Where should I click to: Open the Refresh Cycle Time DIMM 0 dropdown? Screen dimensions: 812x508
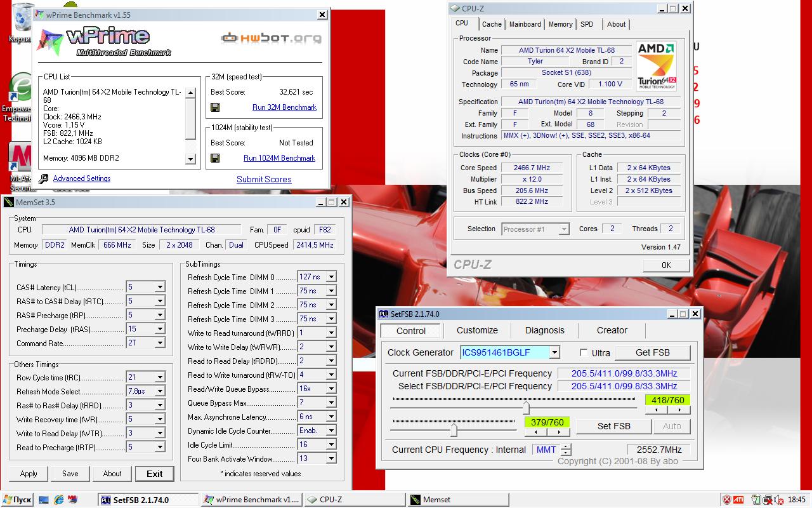[331, 277]
